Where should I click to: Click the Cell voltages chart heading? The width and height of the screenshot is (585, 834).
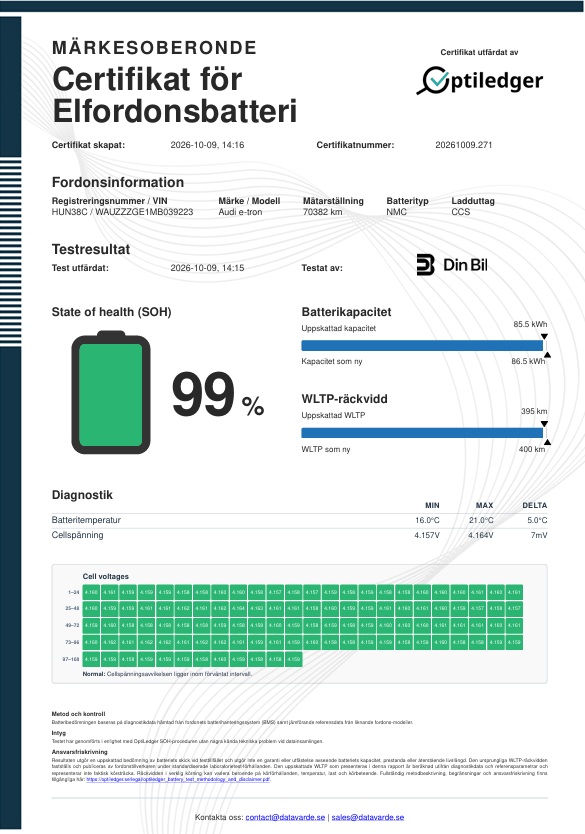pos(105,576)
